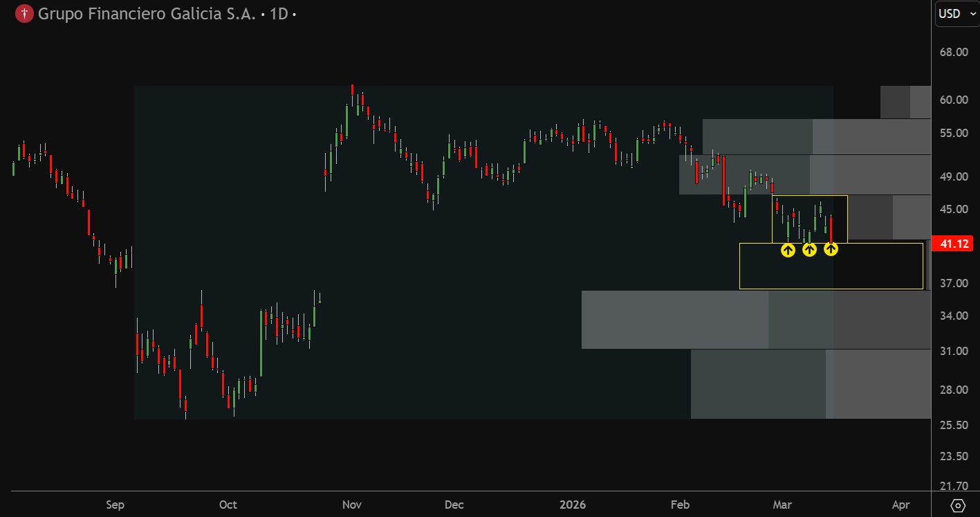Image resolution: width=980 pixels, height=517 pixels.
Task: Open chart settings gear icon
Action: point(958,505)
